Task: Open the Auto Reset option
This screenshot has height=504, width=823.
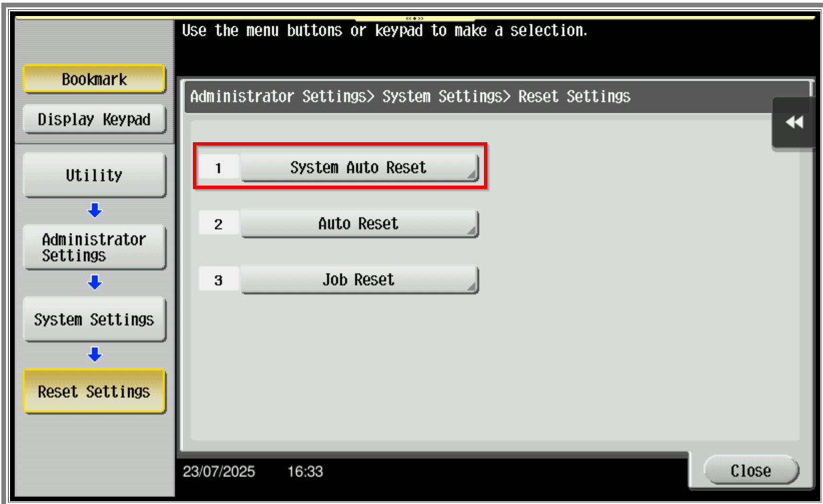Action: click(359, 224)
